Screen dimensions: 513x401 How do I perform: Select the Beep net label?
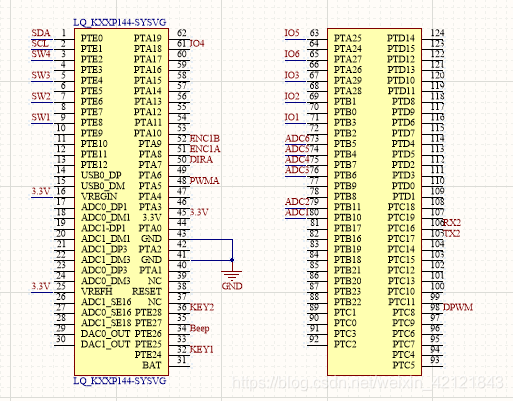coord(200,328)
